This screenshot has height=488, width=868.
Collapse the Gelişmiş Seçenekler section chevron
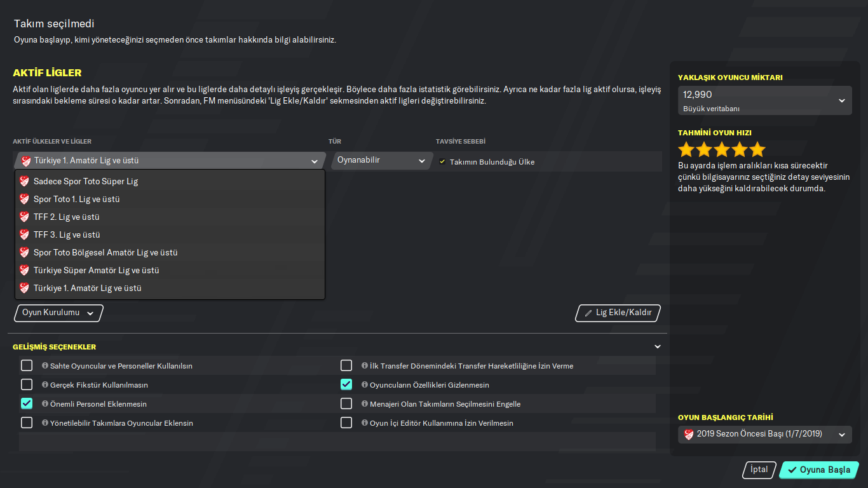click(658, 347)
